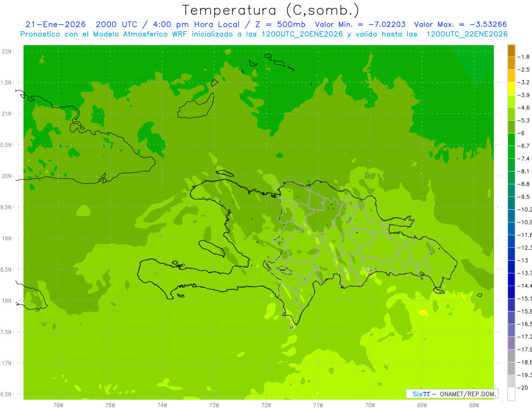Image resolution: width=532 pixels, height=411 pixels.
Task: Click the "22N" latitude label
Action: tap(8, 51)
